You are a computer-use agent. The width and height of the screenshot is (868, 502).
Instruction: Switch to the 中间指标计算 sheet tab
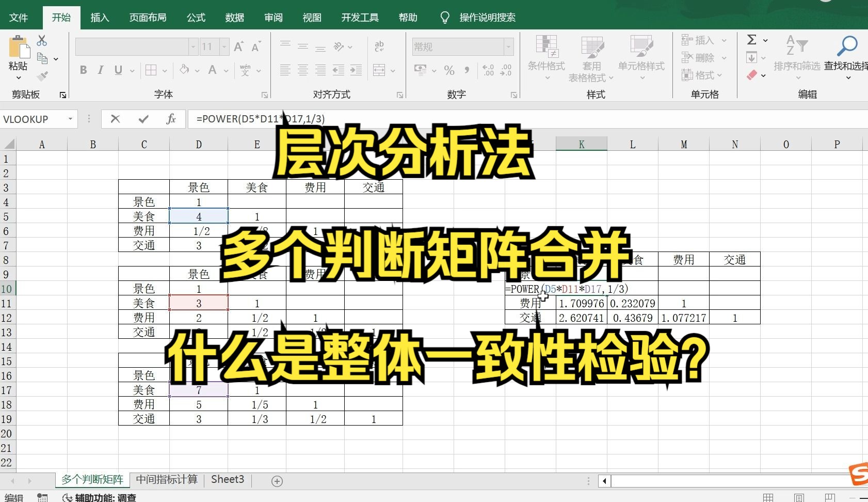click(x=167, y=480)
